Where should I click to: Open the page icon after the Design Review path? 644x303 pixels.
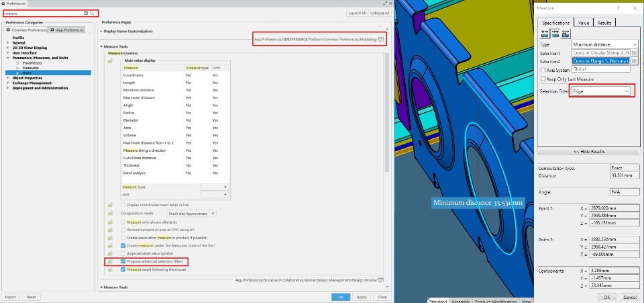(381, 280)
